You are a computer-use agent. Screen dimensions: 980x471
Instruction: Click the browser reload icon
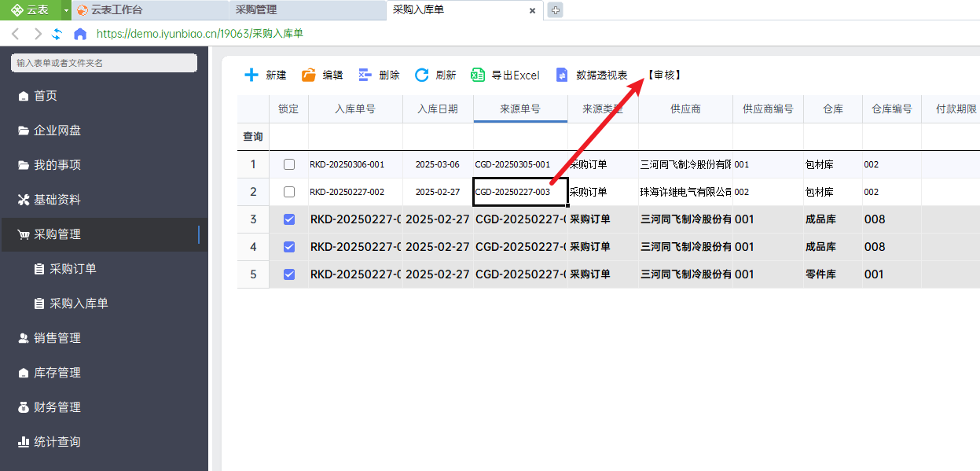pos(57,34)
